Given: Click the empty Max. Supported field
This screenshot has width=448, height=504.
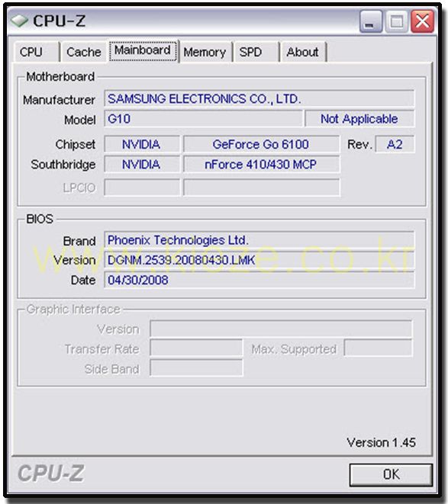Looking at the screenshot, I should coord(378,348).
